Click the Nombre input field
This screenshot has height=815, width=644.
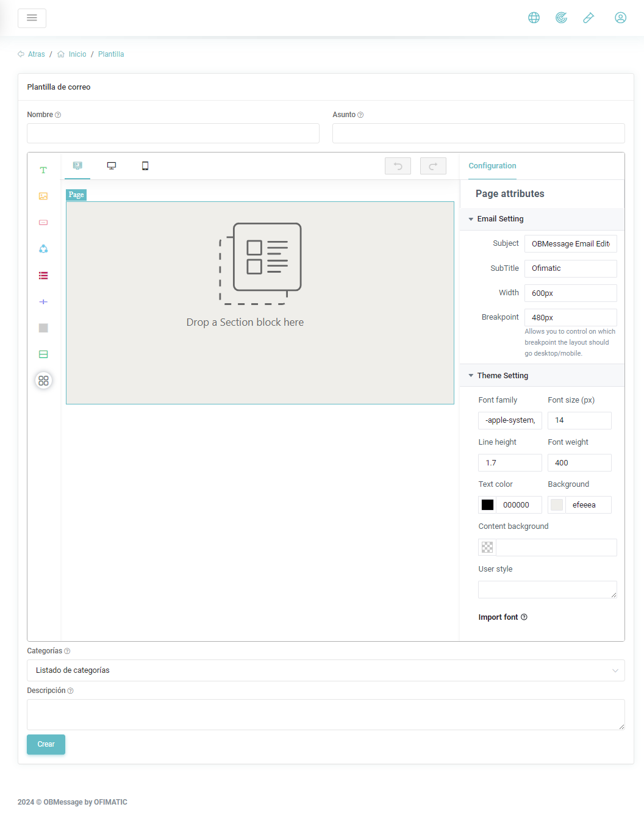[173, 134]
